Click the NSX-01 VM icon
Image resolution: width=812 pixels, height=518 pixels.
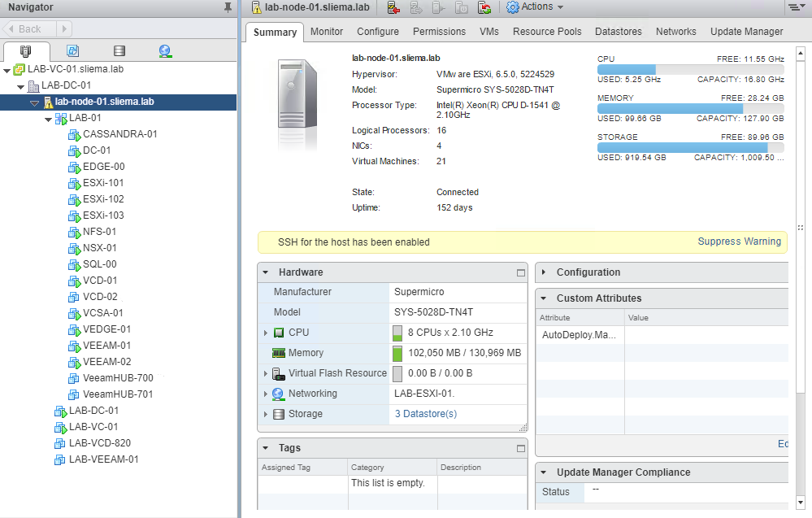pyautogui.click(x=75, y=249)
